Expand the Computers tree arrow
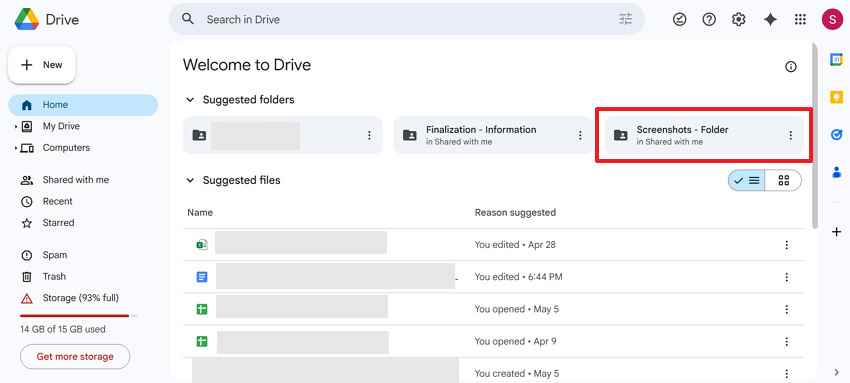The image size is (850, 383). [x=16, y=148]
